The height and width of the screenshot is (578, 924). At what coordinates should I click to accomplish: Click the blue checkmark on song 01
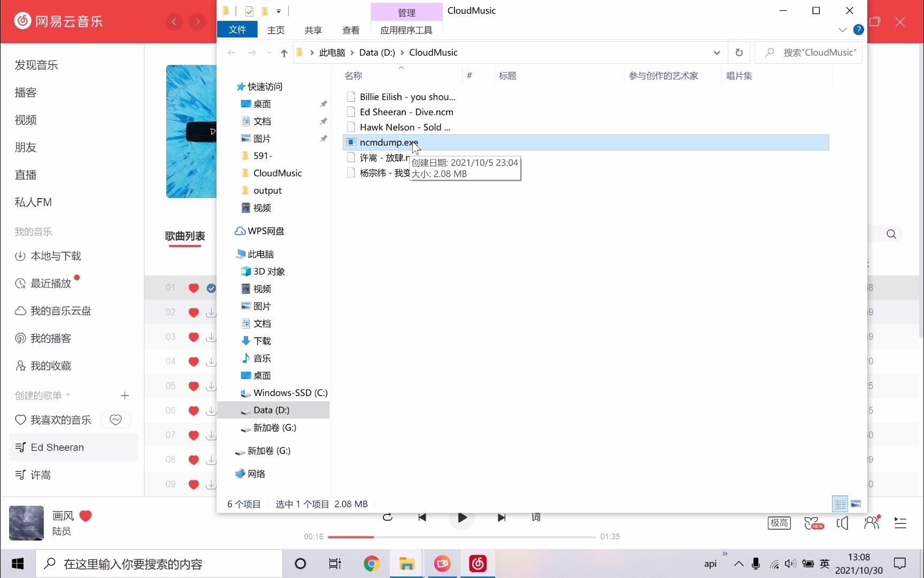211,288
